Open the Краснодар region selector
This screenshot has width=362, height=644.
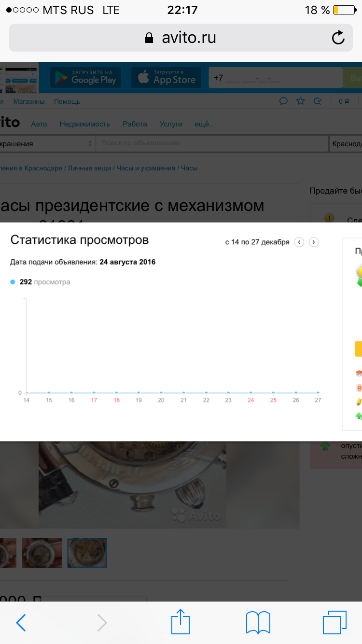point(346,143)
